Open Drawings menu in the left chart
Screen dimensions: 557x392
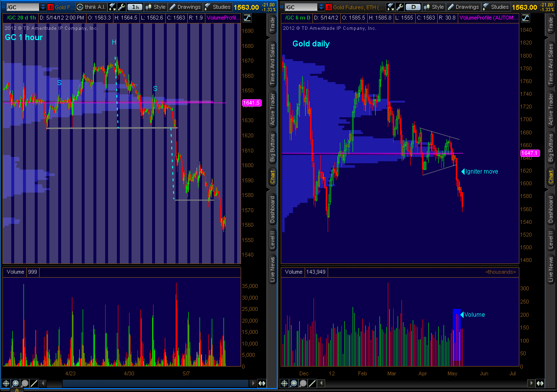coord(185,7)
